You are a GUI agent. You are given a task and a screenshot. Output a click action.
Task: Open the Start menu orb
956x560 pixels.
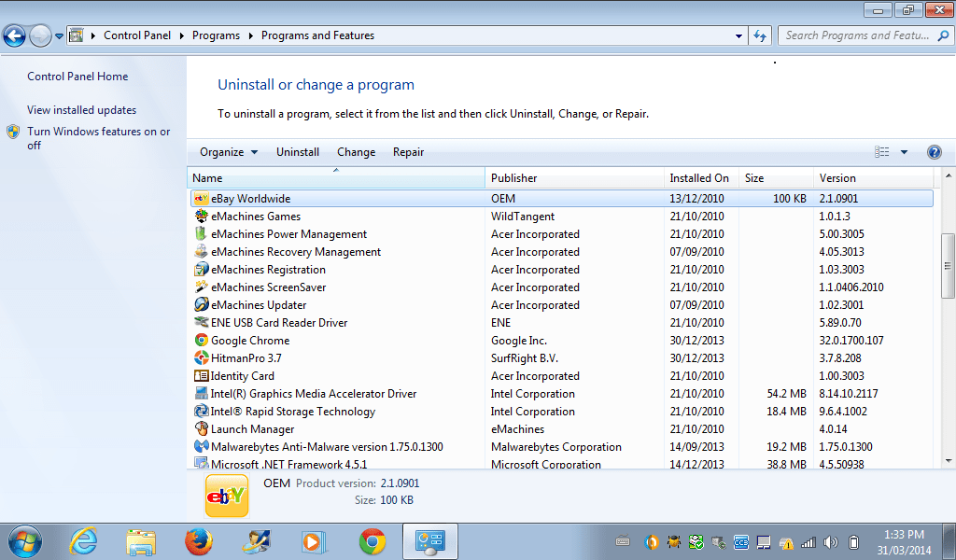tap(25, 541)
